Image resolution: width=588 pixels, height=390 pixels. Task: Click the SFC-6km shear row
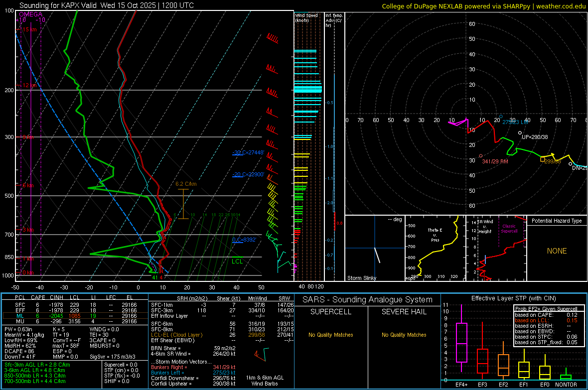(222, 324)
